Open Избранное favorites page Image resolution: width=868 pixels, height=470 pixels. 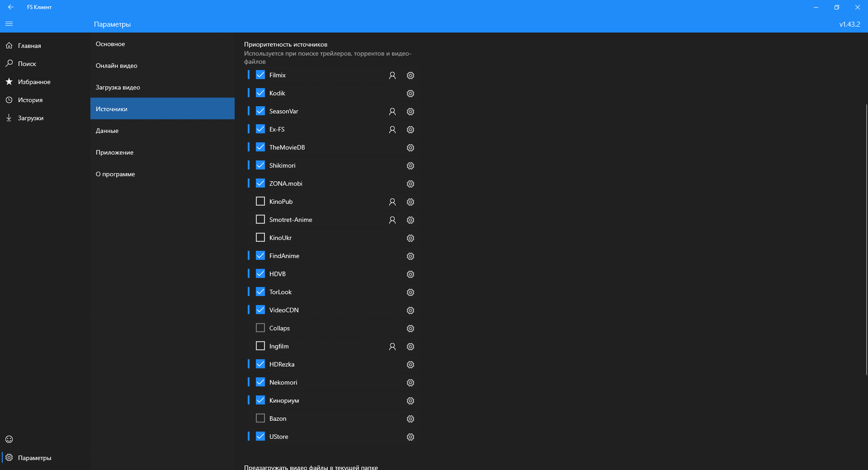coord(45,82)
